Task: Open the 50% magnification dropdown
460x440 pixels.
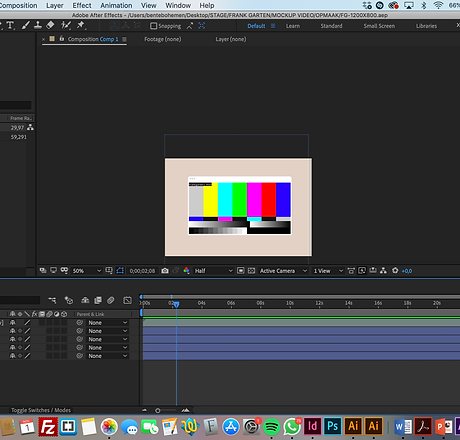Action: (87, 271)
